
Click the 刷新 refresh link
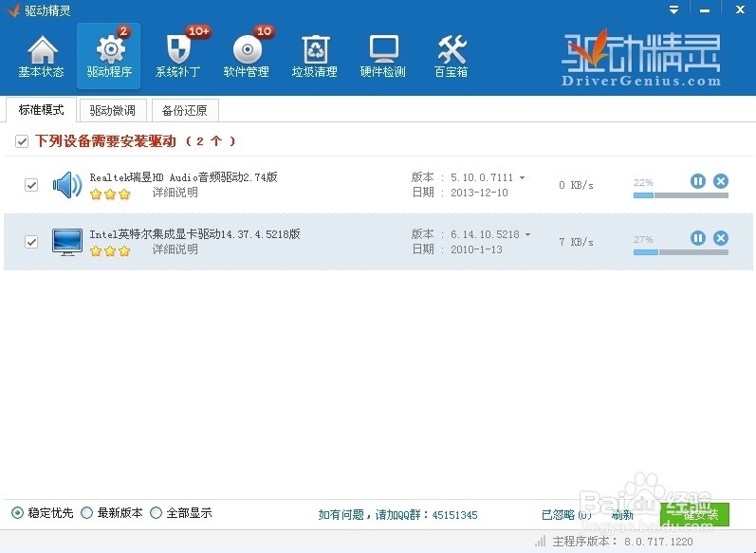pyautogui.click(x=622, y=515)
